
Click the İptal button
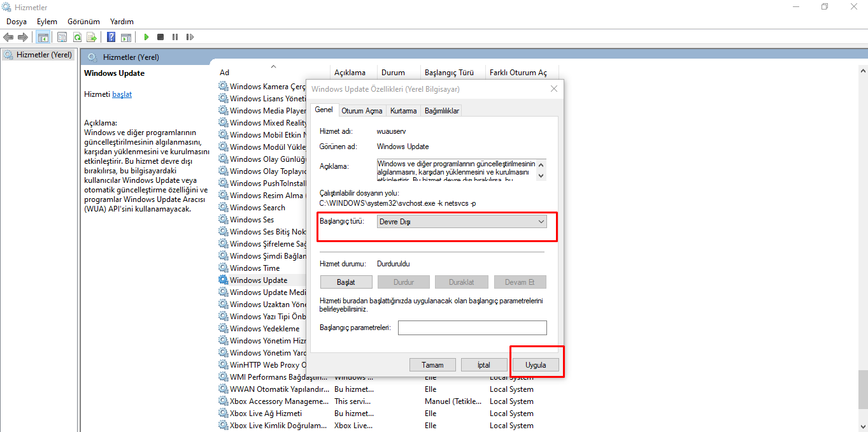484,365
